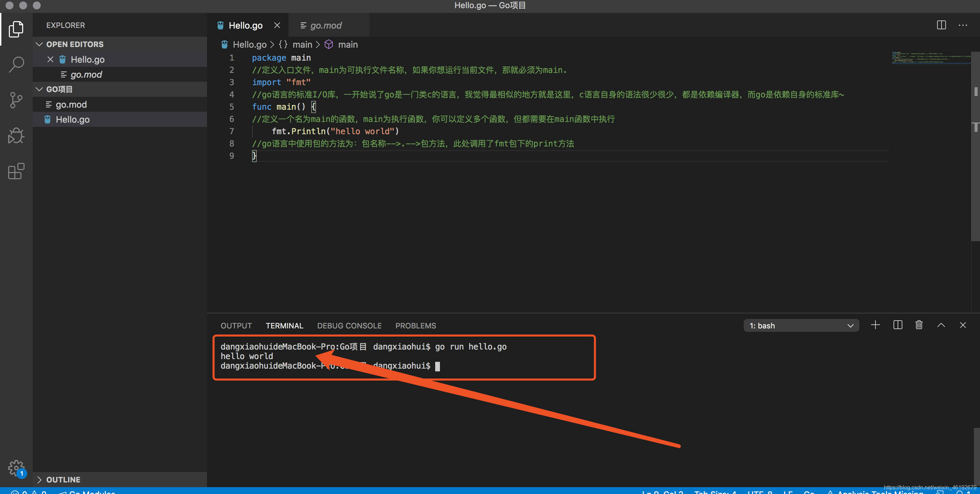Image resolution: width=980 pixels, height=494 pixels.
Task: Collapse the GO项目 folder section
Action: (x=39, y=89)
